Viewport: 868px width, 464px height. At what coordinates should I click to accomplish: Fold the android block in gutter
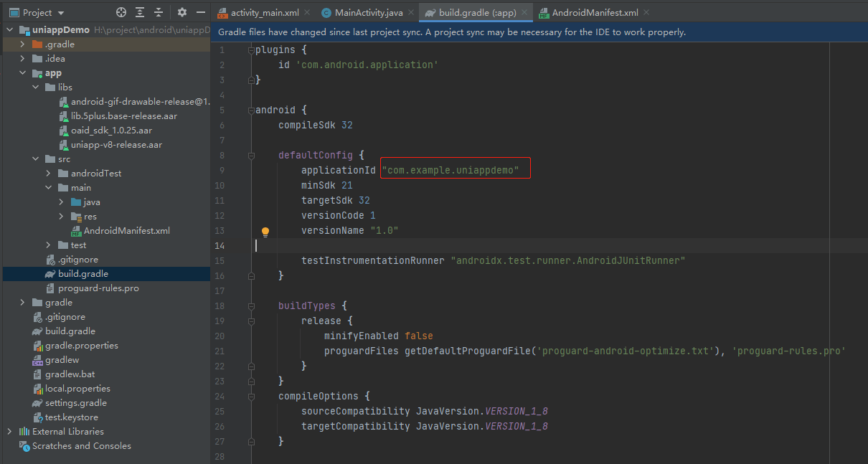252,110
